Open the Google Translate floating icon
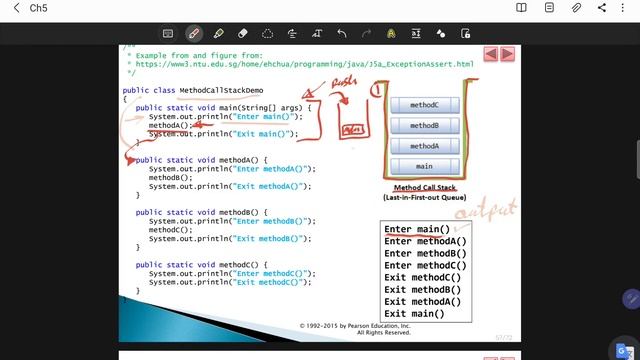The width and height of the screenshot is (640, 360). click(x=624, y=350)
